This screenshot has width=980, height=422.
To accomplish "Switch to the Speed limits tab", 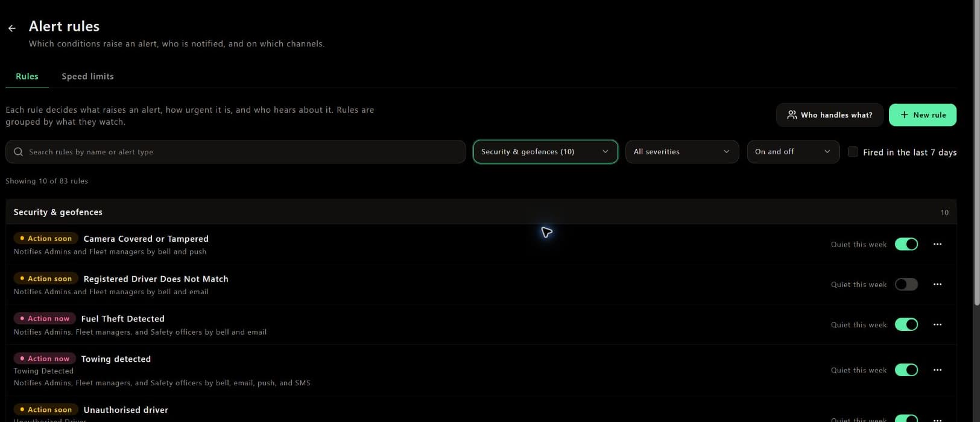I will pyautogui.click(x=87, y=77).
